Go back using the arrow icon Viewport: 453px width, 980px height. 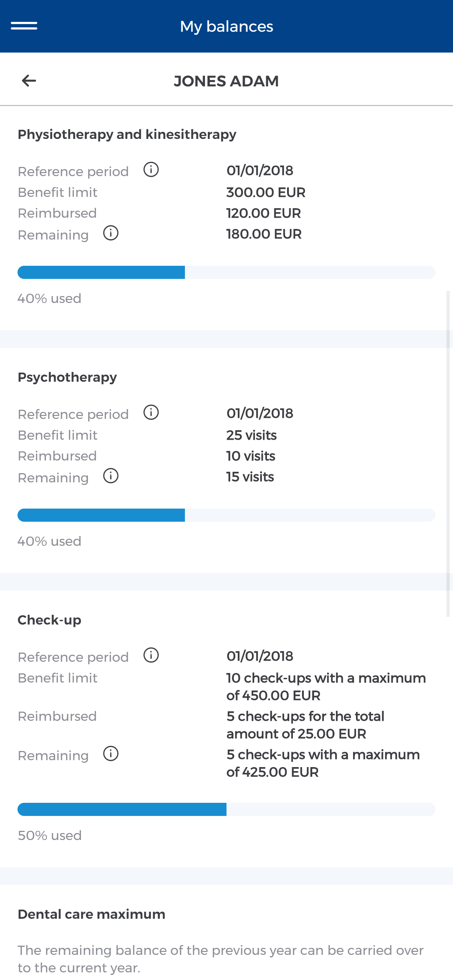[29, 81]
